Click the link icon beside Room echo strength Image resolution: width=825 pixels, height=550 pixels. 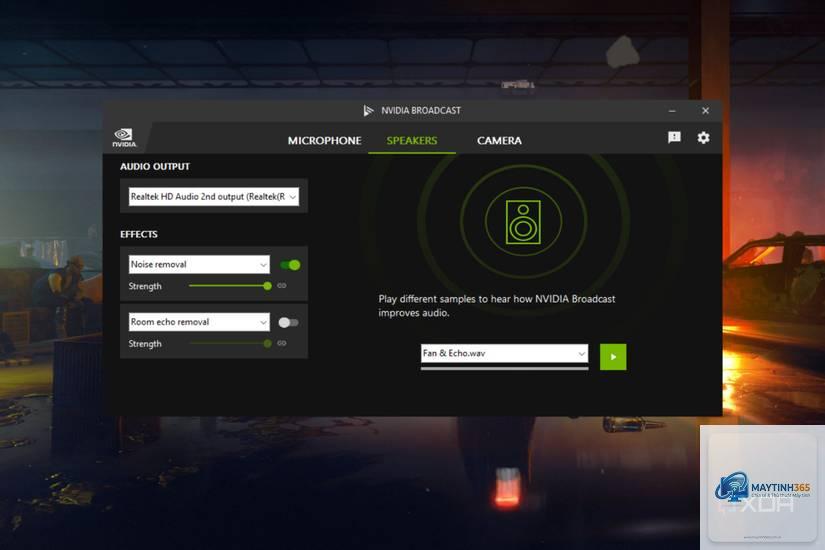click(282, 343)
